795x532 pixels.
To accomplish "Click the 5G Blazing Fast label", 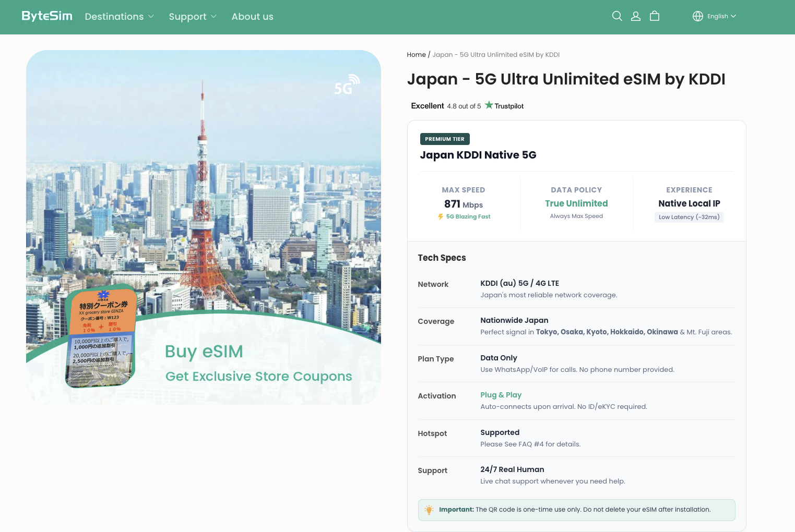I will 468,216.
